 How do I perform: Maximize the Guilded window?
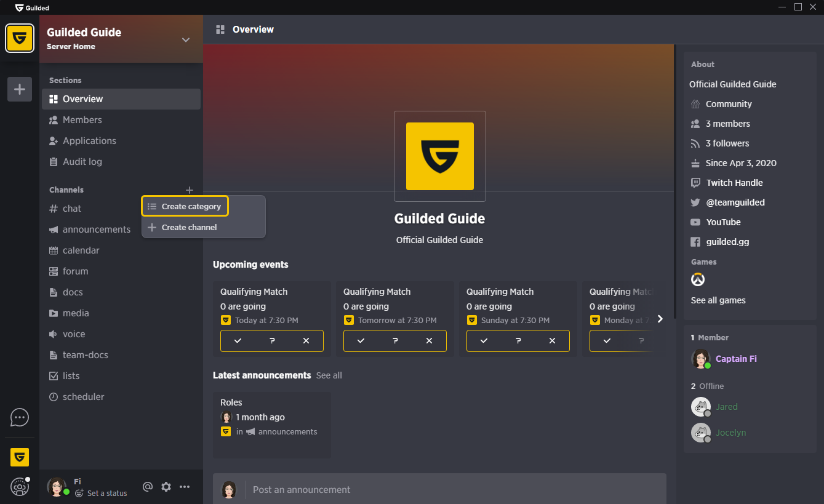coord(798,7)
